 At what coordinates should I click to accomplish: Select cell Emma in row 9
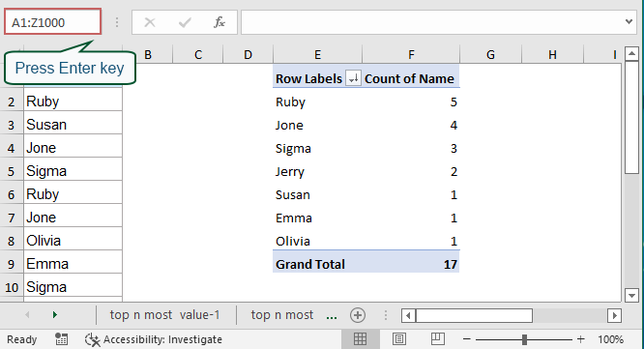click(x=73, y=264)
